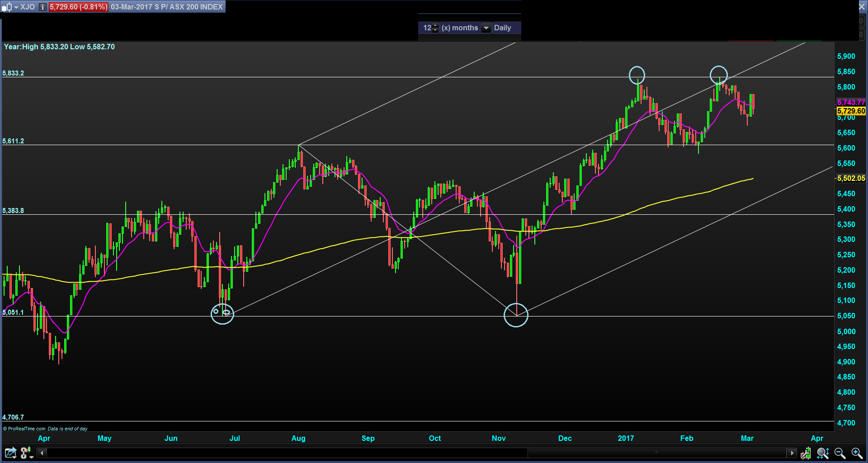This screenshot has height=463, width=868.
Task: Click the 4,700 price axis label
Action: coord(846,423)
